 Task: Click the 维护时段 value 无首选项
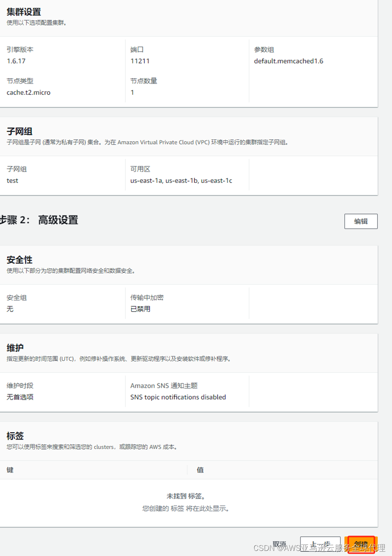coord(17,397)
